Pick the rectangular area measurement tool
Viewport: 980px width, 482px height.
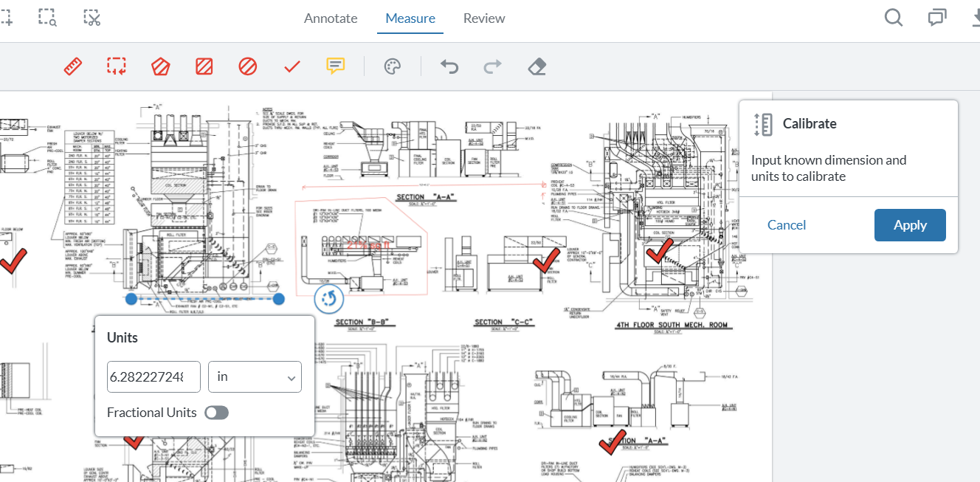(204, 66)
